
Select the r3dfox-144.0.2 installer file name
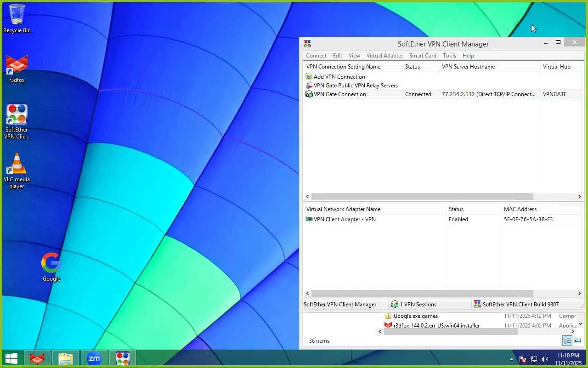436,325
